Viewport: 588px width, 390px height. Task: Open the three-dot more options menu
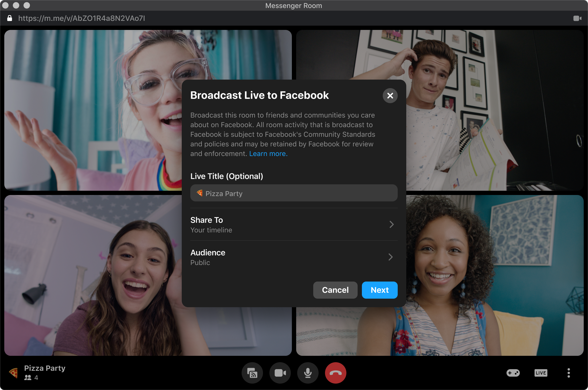(568, 373)
